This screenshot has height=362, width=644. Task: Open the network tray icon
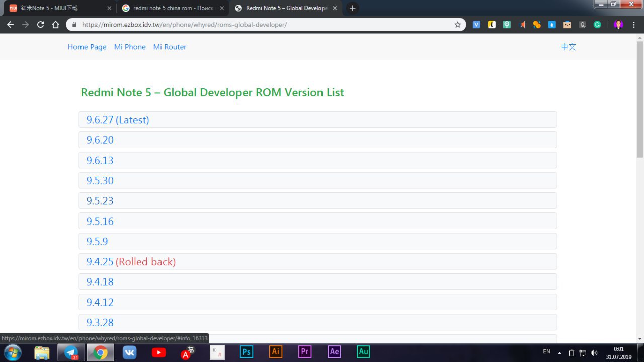[583, 353]
